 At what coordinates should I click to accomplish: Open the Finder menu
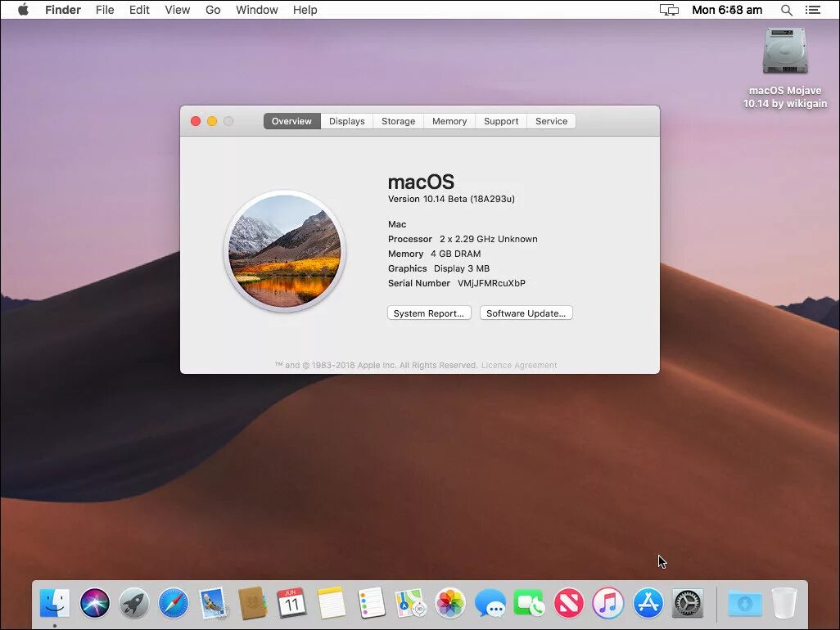63,10
